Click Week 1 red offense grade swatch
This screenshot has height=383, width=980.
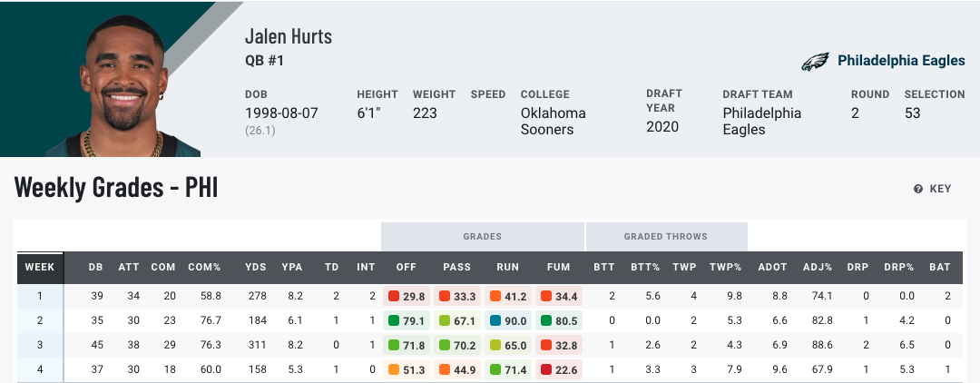pos(393,296)
